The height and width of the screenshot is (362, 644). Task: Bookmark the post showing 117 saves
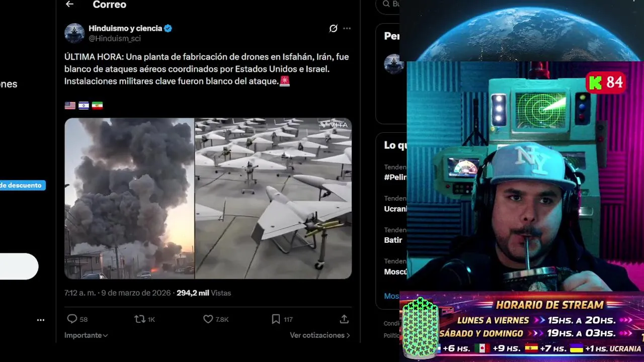282,319
